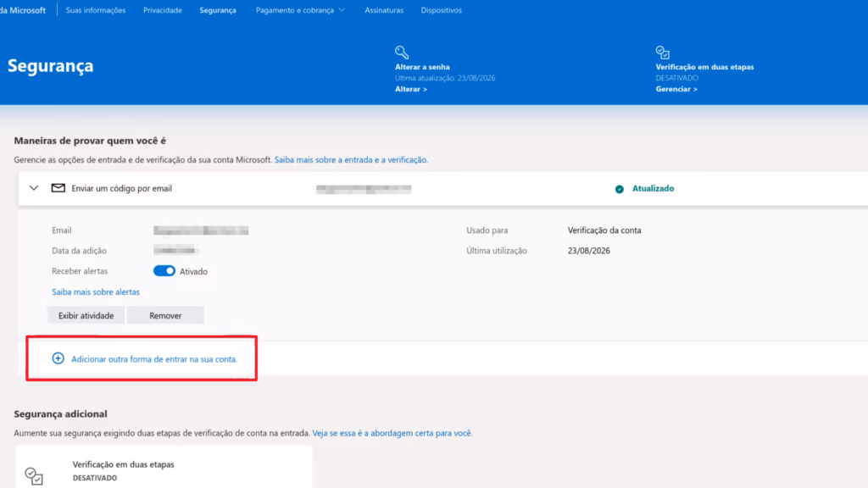868x488 pixels.
Task: Click the Atualizado status text
Action: pyautogui.click(x=654, y=189)
